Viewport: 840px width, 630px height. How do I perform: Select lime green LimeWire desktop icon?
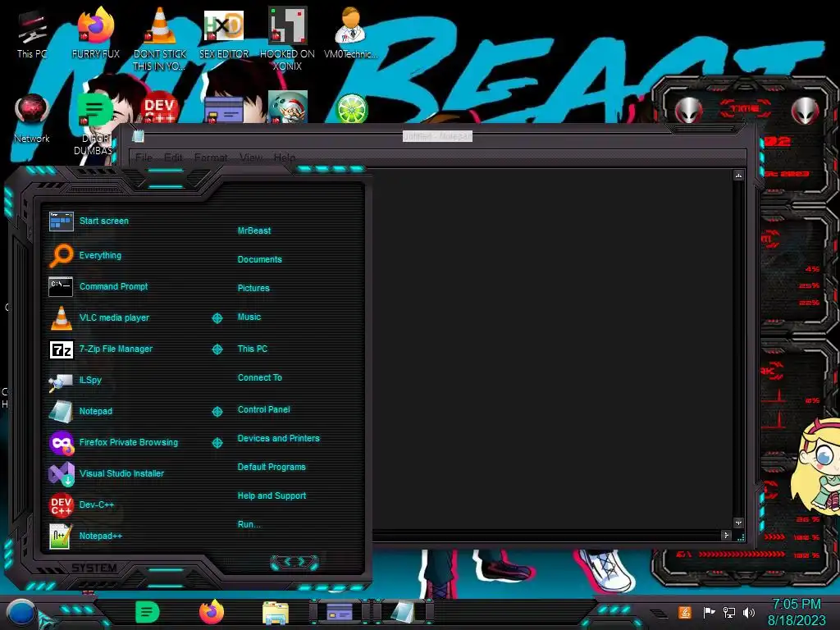coord(351,109)
